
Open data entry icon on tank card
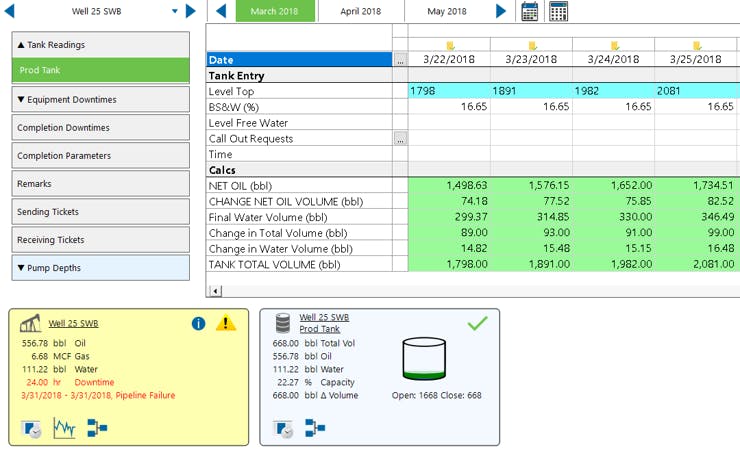(284, 429)
